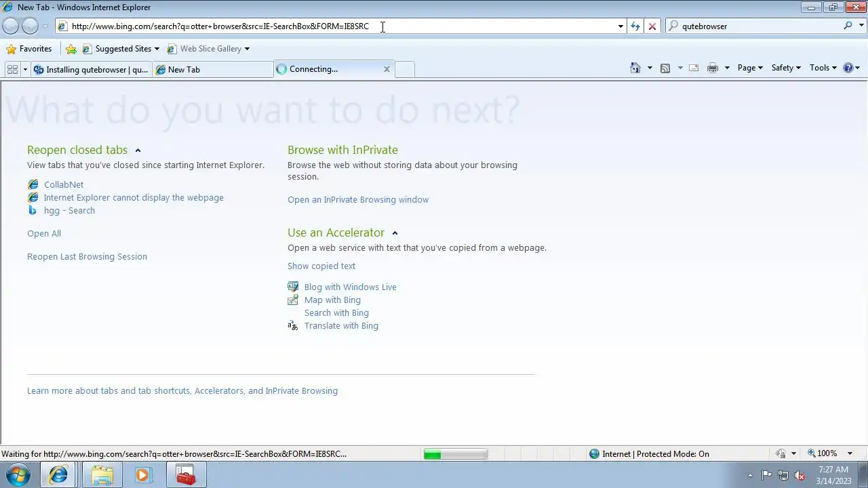Open a blank new tab button
The image size is (868, 488).
click(405, 69)
